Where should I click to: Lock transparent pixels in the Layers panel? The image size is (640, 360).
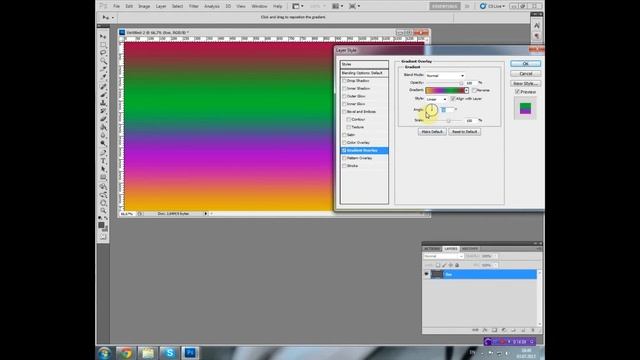point(438,265)
